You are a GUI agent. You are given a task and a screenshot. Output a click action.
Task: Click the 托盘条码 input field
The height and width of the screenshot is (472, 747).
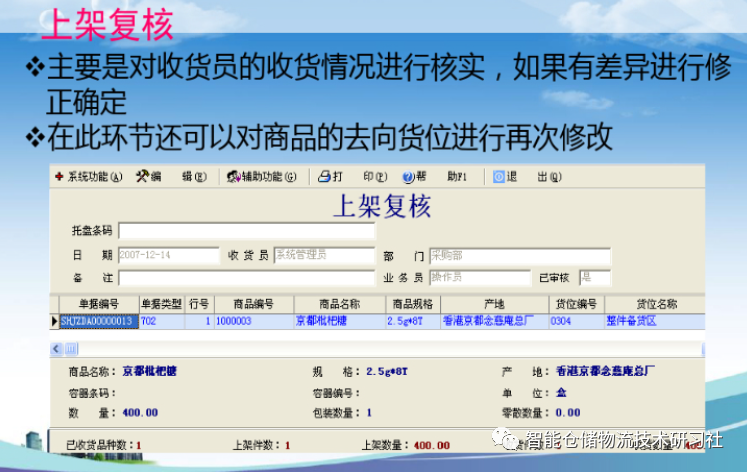[247, 231]
